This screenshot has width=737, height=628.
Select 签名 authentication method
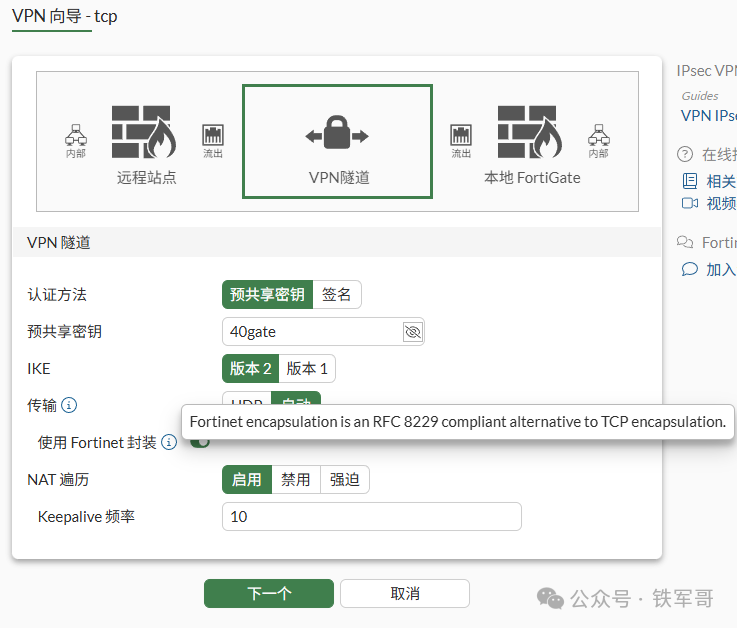(337, 295)
